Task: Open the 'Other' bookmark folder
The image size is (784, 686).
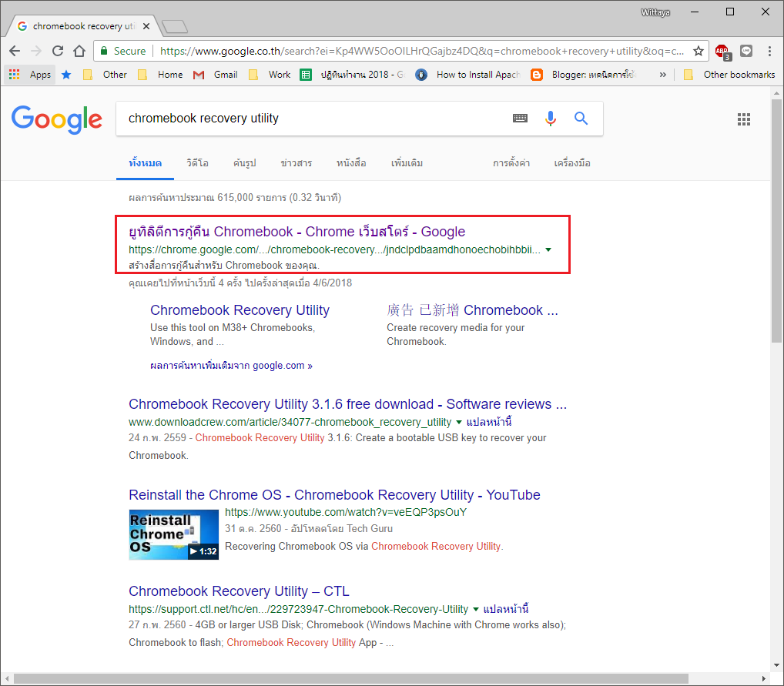Action: pos(105,75)
